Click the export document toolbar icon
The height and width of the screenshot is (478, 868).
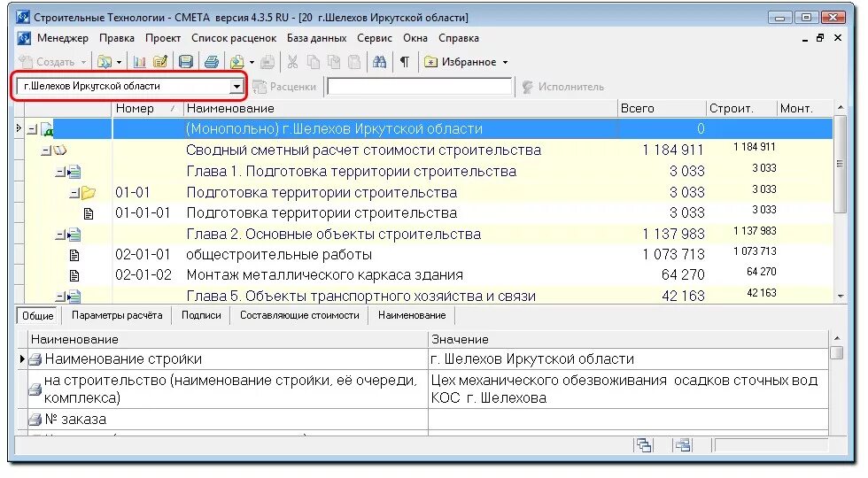tap(237, 62)
